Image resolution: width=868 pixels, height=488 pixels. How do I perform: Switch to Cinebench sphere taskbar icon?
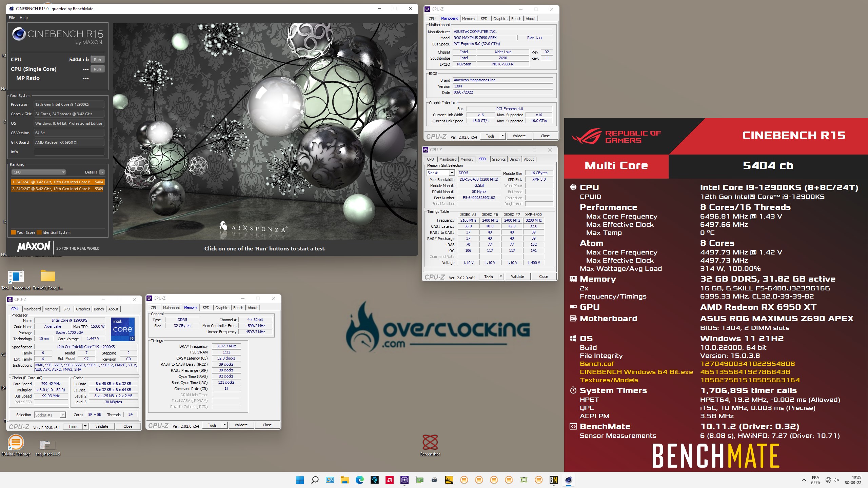coord(568,480)
